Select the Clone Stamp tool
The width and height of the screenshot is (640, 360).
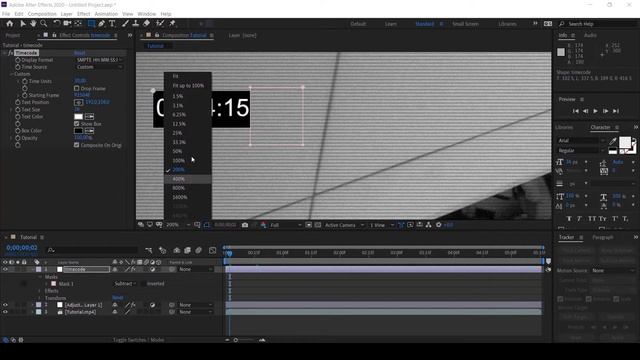coord(136,24)
